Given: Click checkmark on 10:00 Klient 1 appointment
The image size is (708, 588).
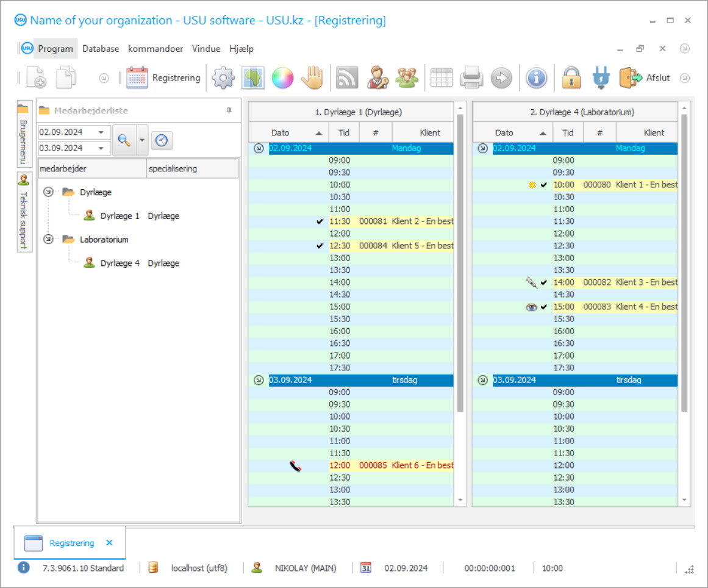Looking at the screenshot, I should tap(543, 185).
